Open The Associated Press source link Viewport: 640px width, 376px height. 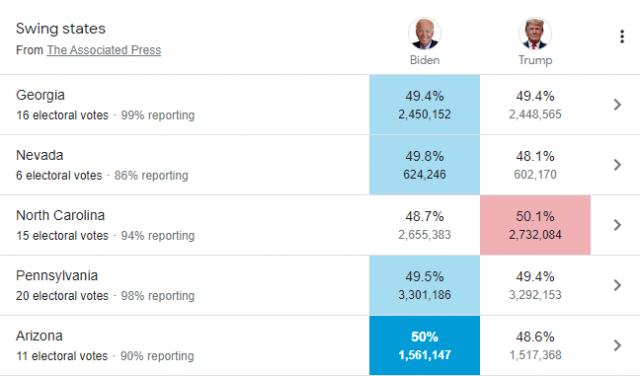(x=104, y=50)
